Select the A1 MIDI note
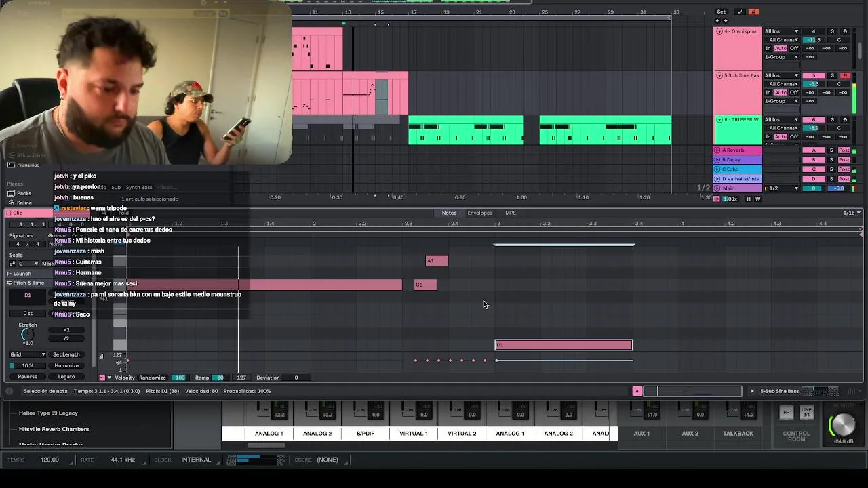The width and height of the screenshot is (868, 488). 437,260
